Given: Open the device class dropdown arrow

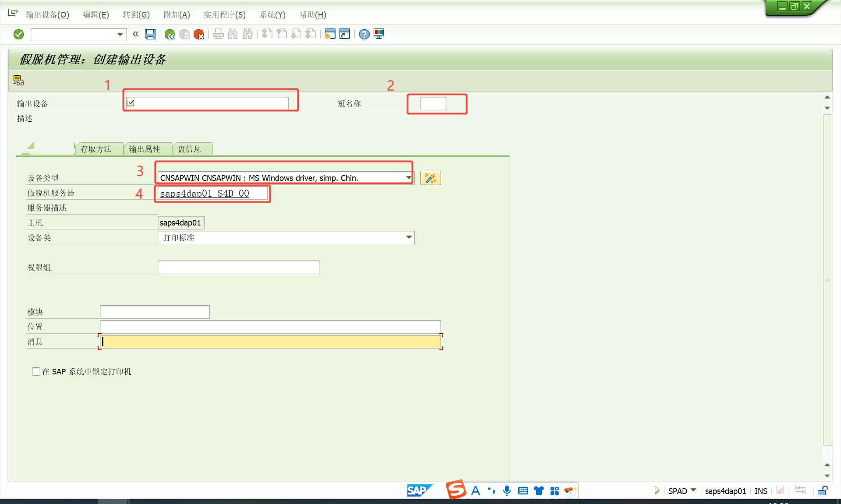Looking at the screenshot, I should tap(408, 237).
